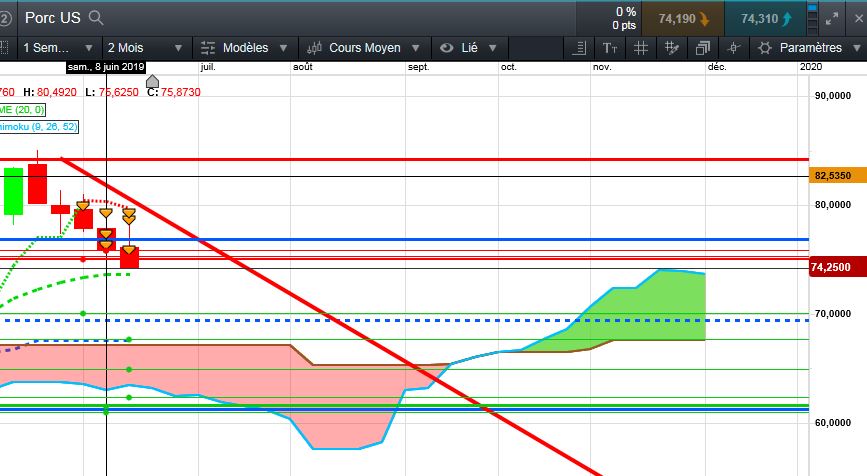Click the search magnifier next to Porc US

click(x=96, y=18)
